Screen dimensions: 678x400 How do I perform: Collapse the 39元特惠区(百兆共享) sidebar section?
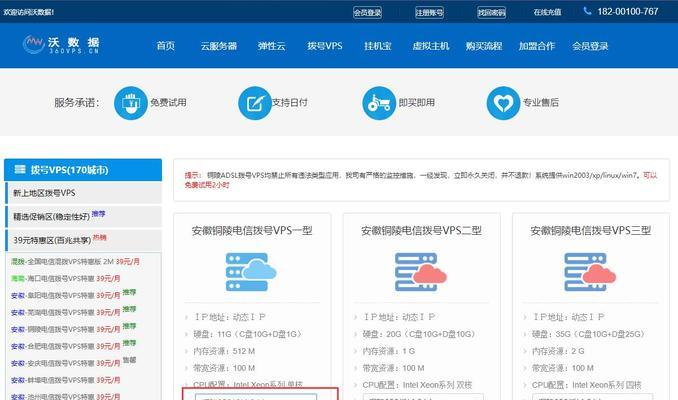click(83, 240)
